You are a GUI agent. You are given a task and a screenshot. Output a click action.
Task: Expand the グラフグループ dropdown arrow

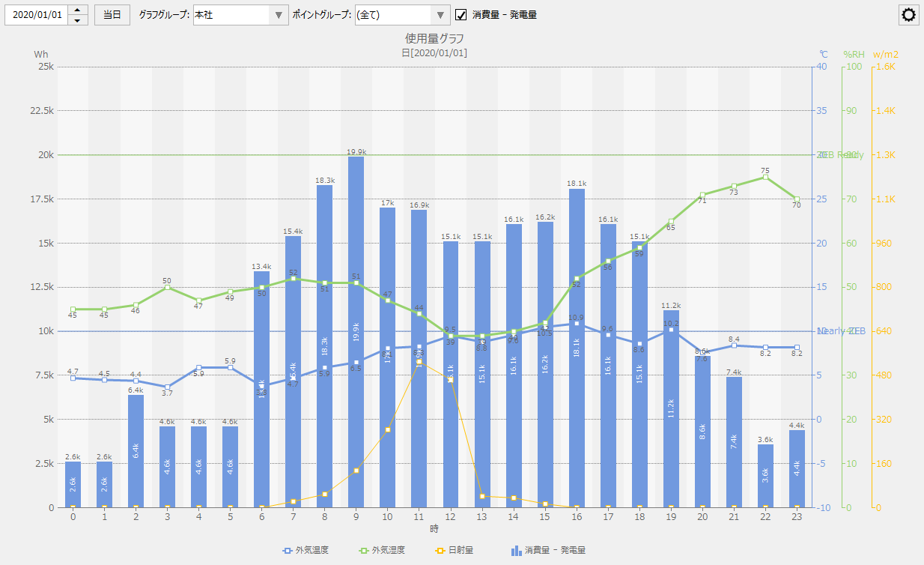(279, 15)
